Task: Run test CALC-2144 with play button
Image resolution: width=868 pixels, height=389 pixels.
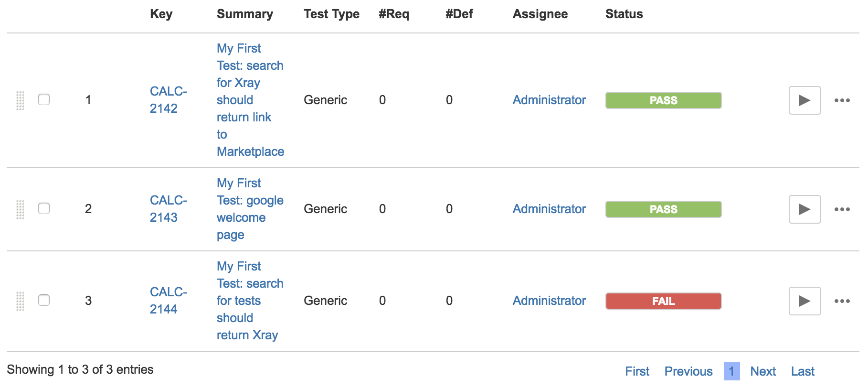Action: point(804,301)
